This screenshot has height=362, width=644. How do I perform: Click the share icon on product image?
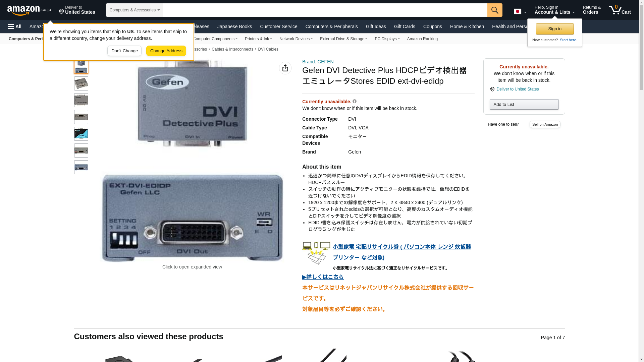285,68
